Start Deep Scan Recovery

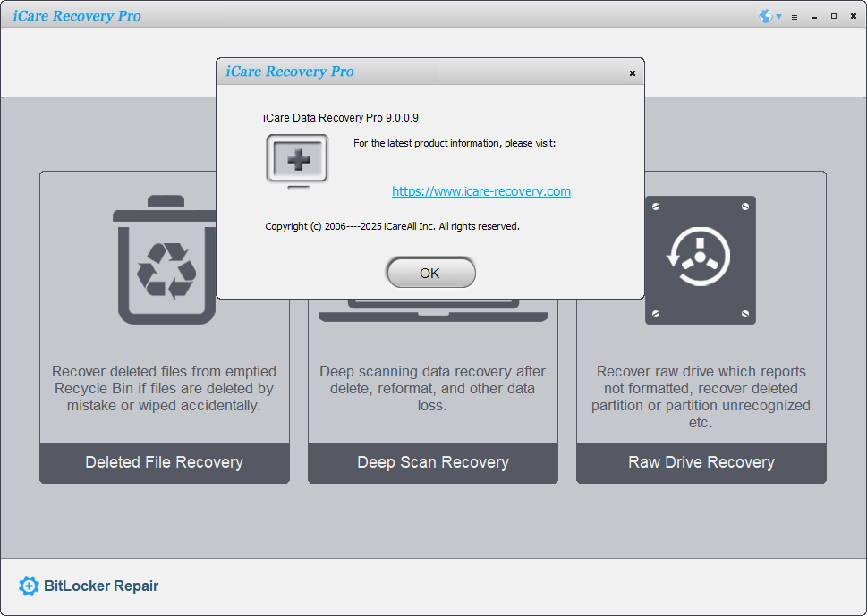click(x=433, y=462)
